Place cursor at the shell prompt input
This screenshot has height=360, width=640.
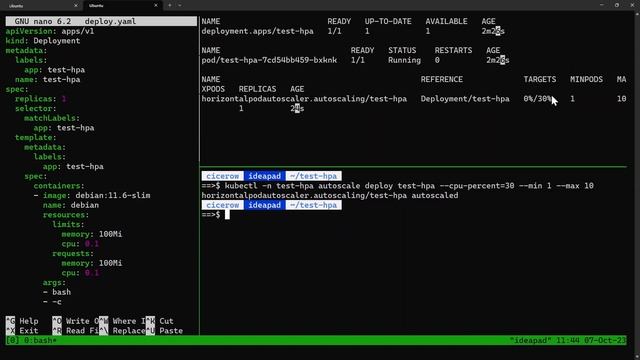pos(227,215)
